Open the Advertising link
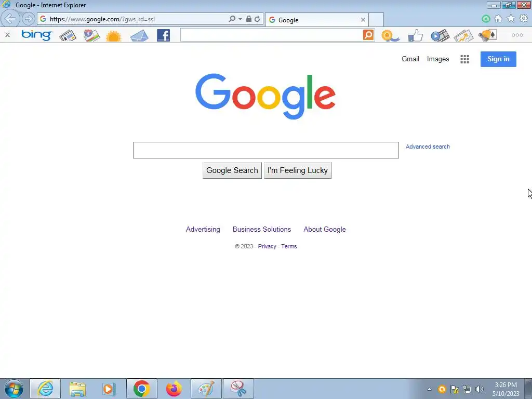 (203, 229)
